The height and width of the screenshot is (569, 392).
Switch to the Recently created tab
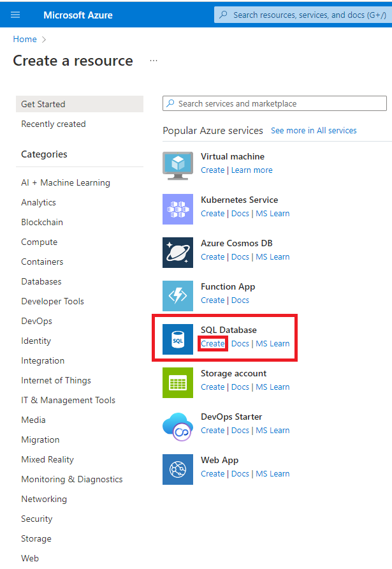coord(53,124)
